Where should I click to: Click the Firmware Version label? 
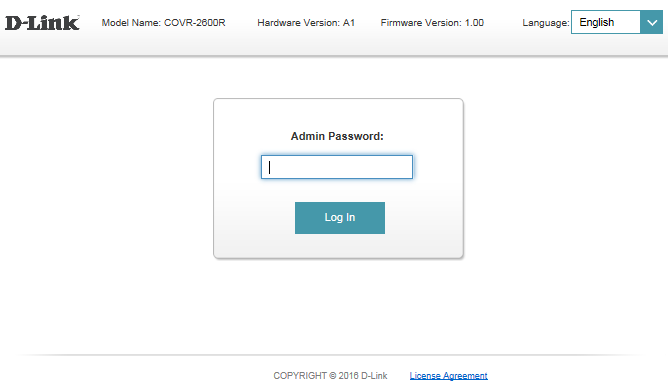(421, 23)
